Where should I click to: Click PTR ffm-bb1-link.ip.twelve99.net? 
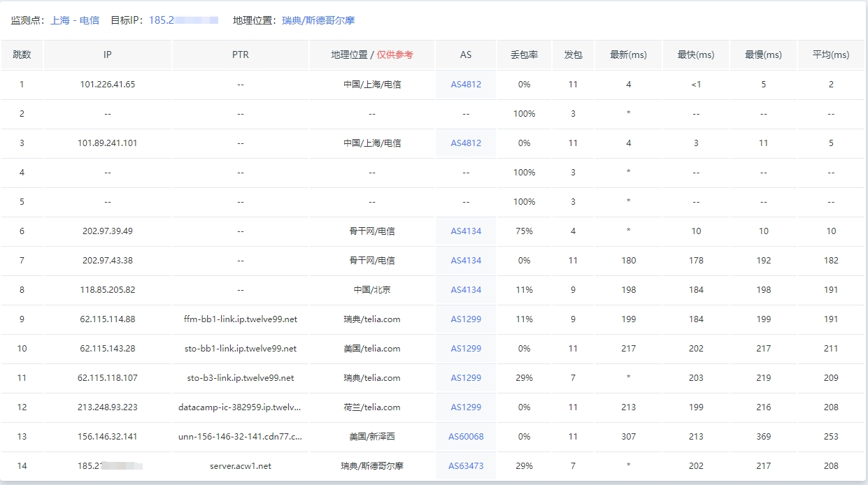point(241,319)
